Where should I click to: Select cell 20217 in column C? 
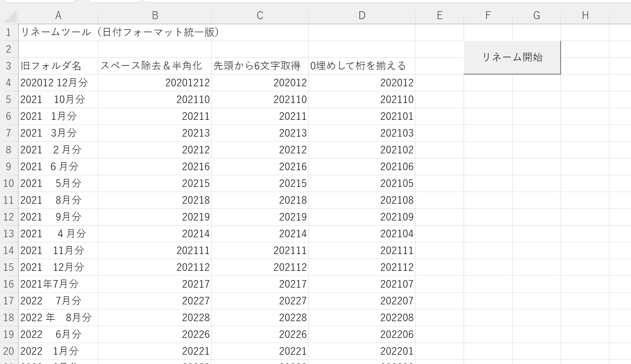[x=260, y=284]
